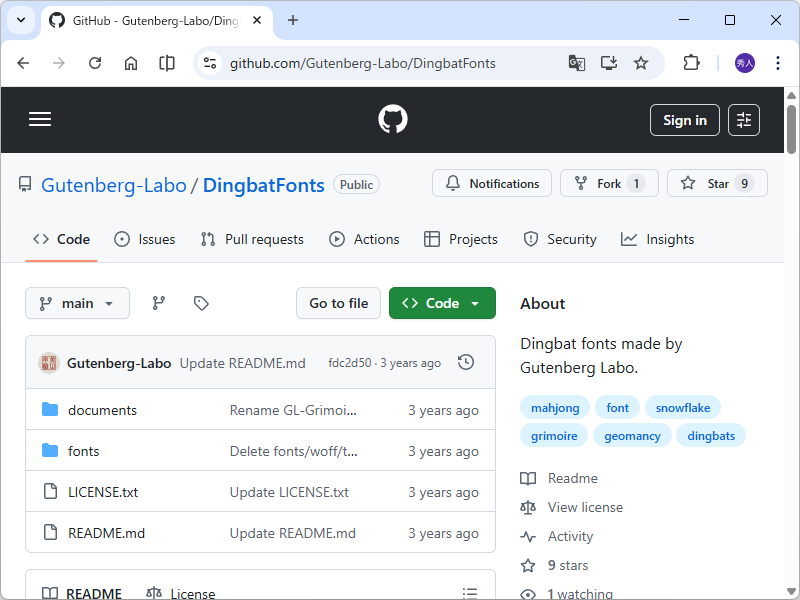Click the browser home icon
800x600 pixels.
tap(131, 63)
